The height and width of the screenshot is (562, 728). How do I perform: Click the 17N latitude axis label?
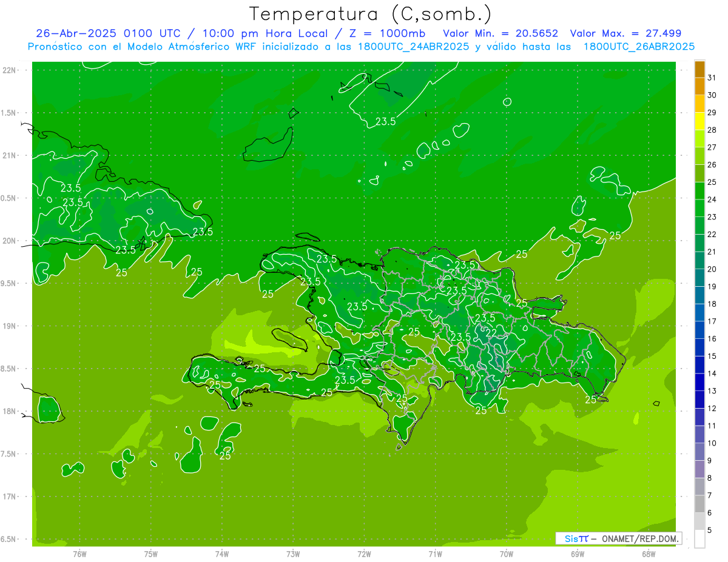click(x=10, y=497)
